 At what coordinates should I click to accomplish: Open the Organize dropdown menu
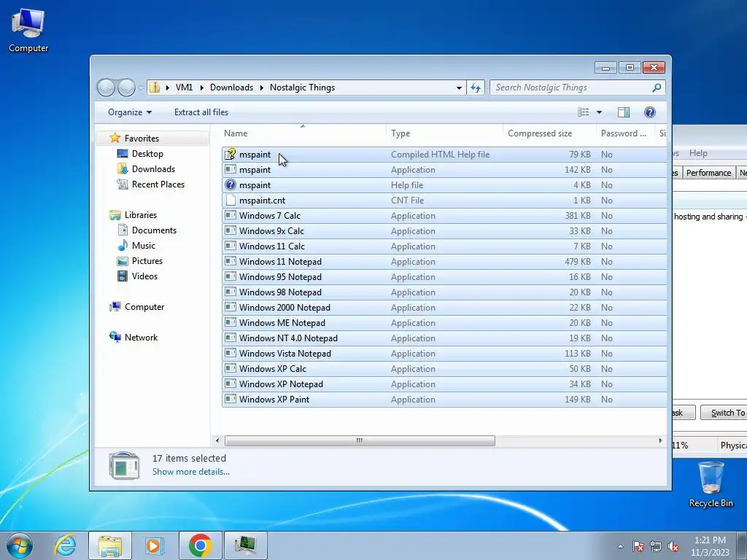click(130, 112)
